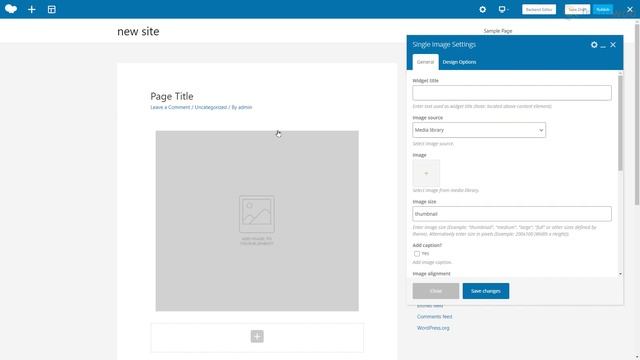Minimize the Single Image Settings panel

pyautogui.click(x=603, y=46)
